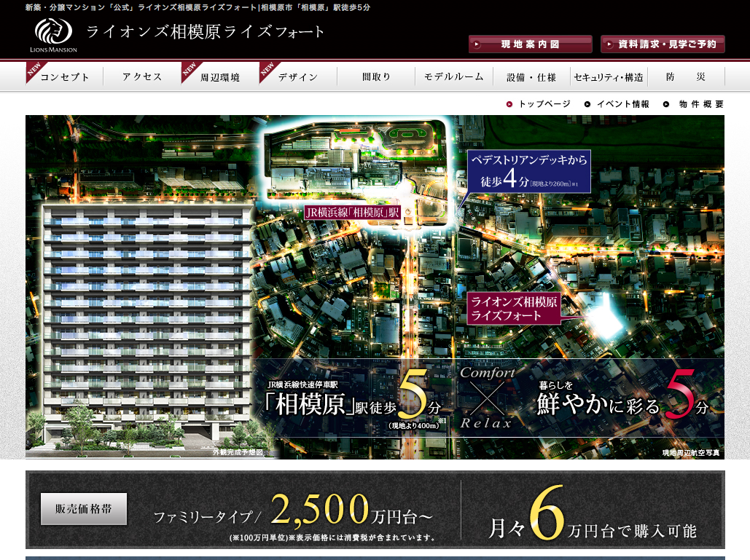The width and height of the screenshot is (750, 560).
Task: Open セキュリティ・構造 menu item
Action: [x=609, y=77]
